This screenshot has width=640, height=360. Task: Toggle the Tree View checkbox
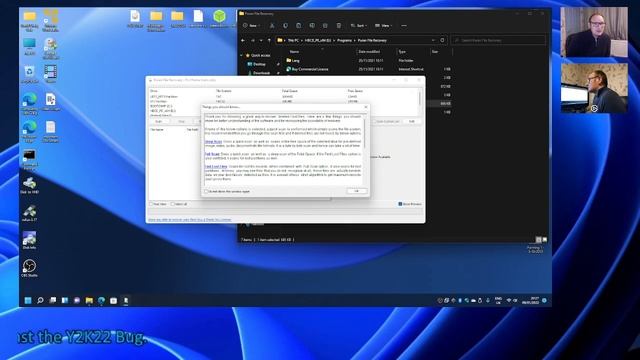pos(151,204)
